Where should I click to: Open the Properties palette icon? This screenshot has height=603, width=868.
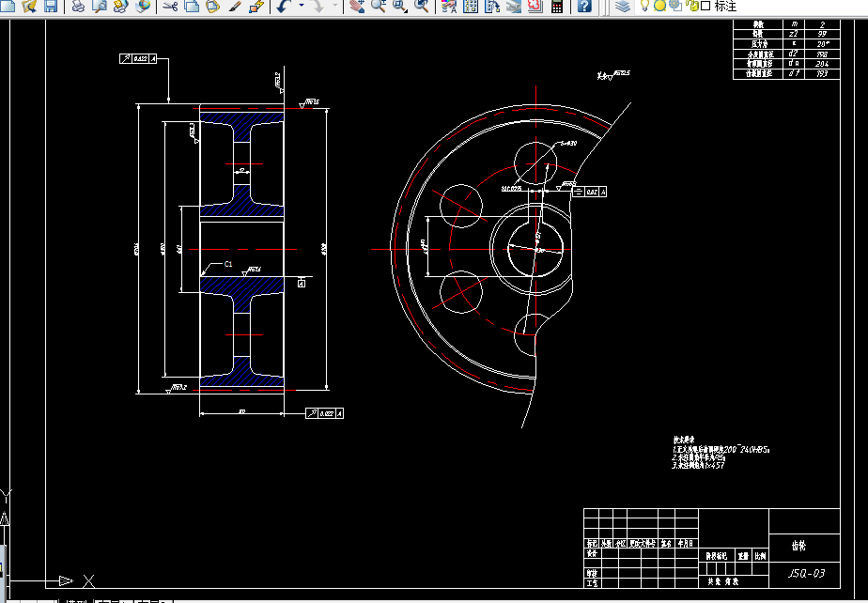click(449, 6)
